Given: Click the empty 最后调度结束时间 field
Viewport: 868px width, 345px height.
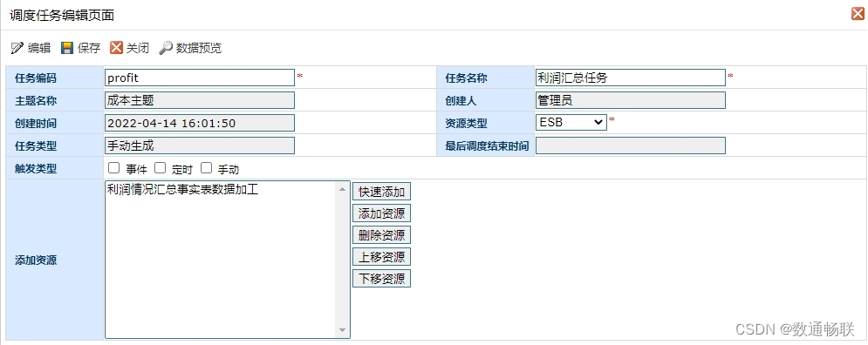Looking at the screenshot, I should [x=630, y=145].
